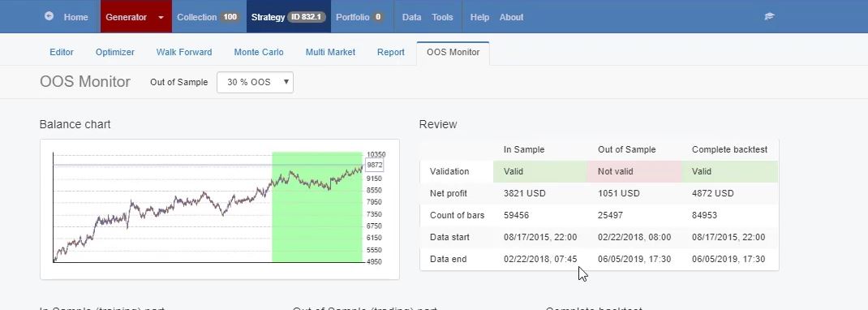868x310 pixels.
Task: Open the Data menu
Action: (411, 17)
